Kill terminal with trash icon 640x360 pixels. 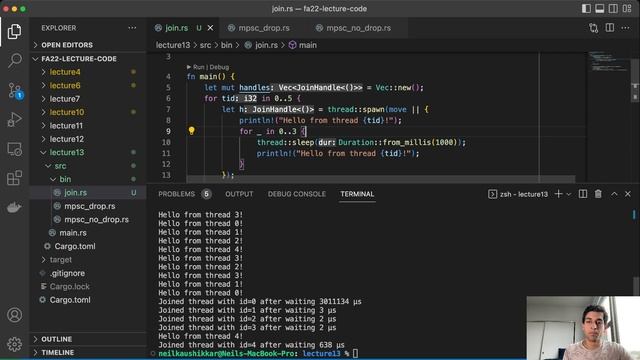(598, 194)
